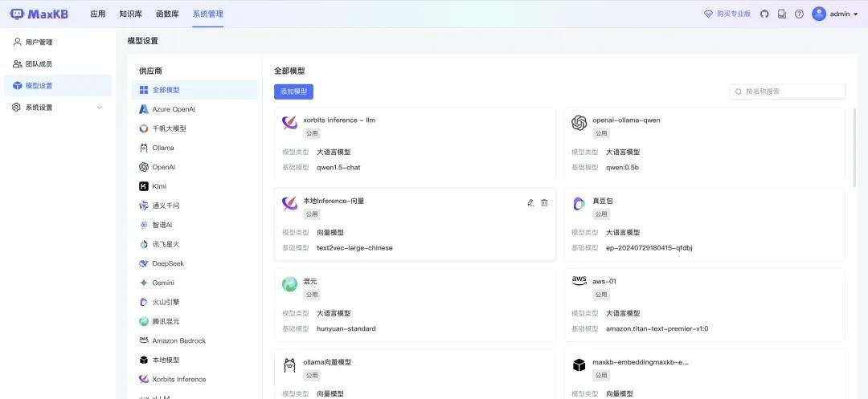This screenshot has width=868, height=399.
Task: Click the openai-ollama-qwen title
Action: coord(626,120)
